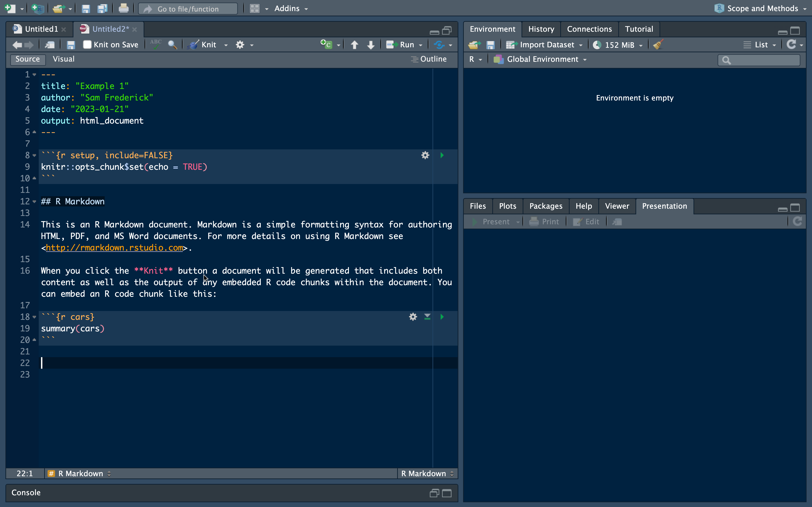The image size is (812, 507).
Task: Click the insert new code chunk icon
Action: 326,45
